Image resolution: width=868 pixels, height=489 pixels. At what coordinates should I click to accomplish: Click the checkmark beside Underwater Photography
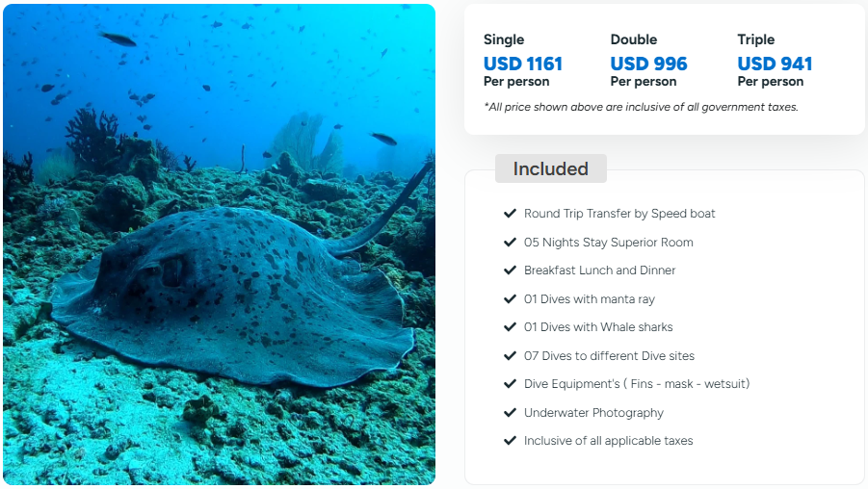pos(510,413)
